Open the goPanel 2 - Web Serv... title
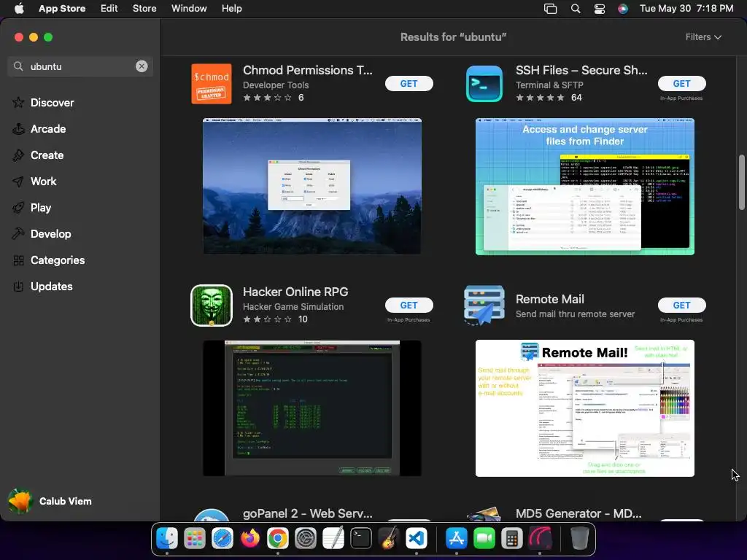The width and height of the screenshot is (747, 560). click(x=308, y=513)
